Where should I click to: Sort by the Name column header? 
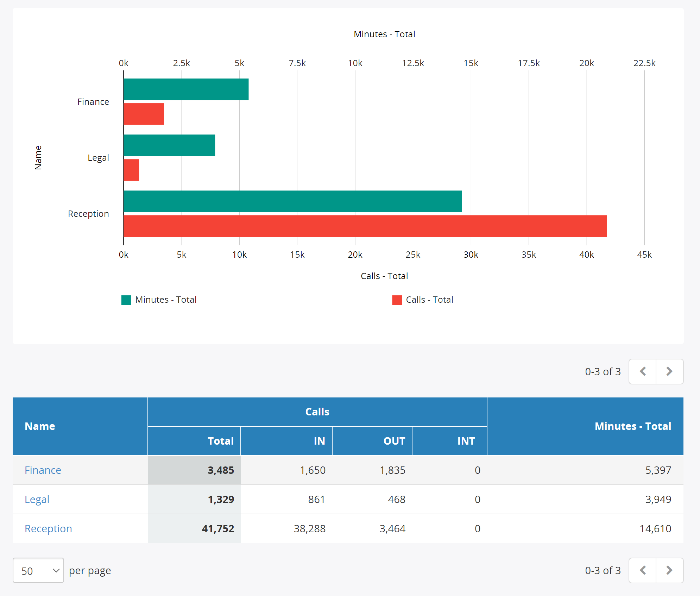80,426
